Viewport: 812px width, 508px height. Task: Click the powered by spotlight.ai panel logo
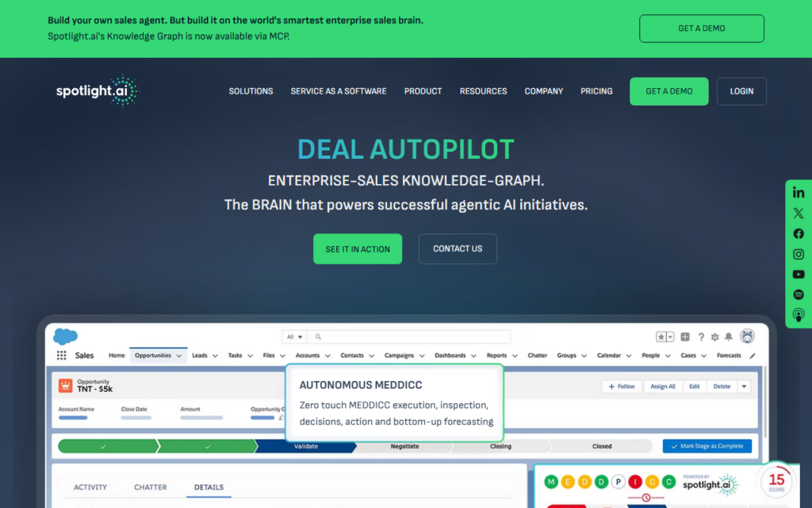710,484
